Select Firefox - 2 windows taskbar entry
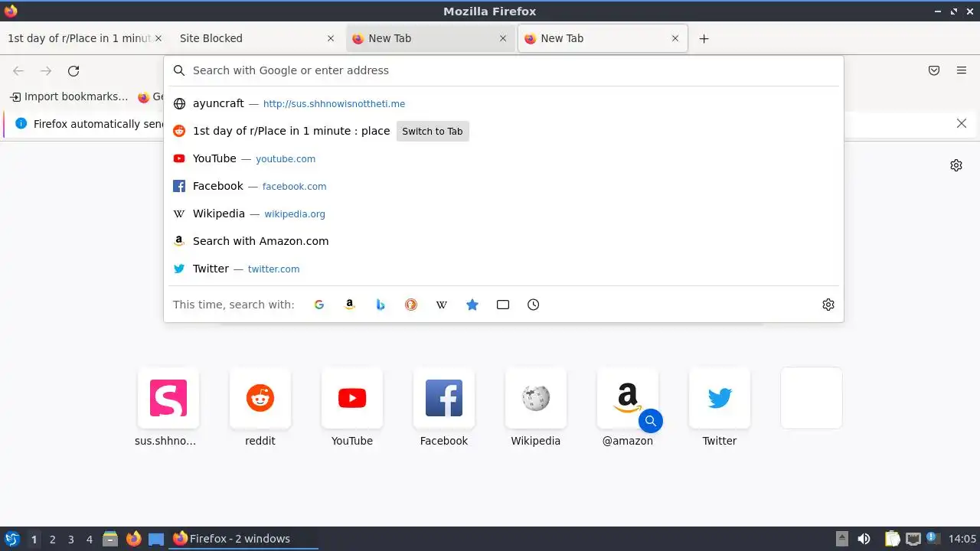The image size is (980, 551). [243, 539]
